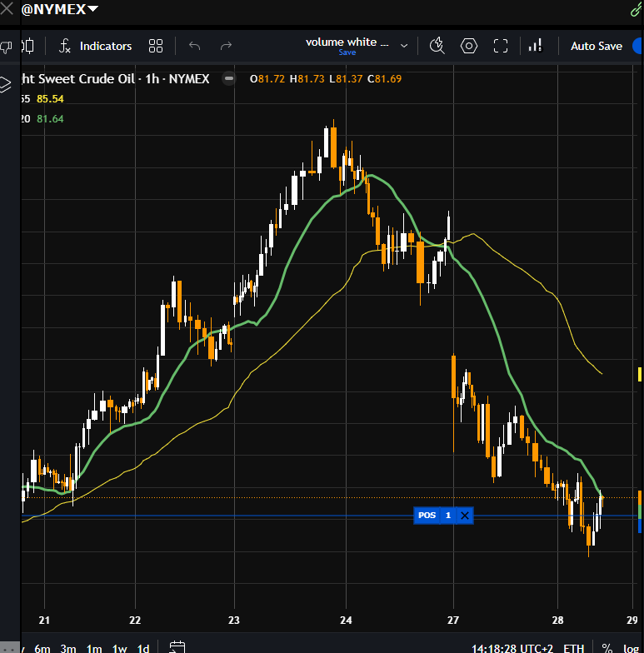
Task: Click the thumbs-down icon in toolbar
Action: point(6,47)
